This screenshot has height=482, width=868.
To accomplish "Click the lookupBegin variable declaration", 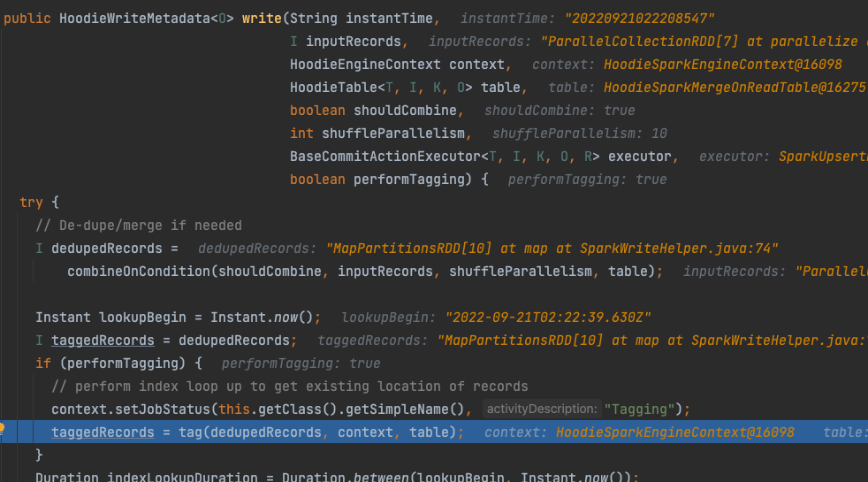I will click(142, 318).
